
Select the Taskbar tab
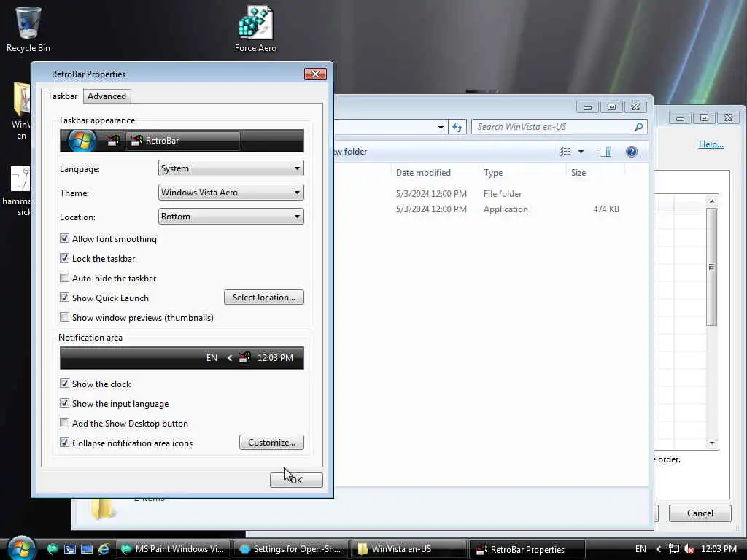click(63, 96)
